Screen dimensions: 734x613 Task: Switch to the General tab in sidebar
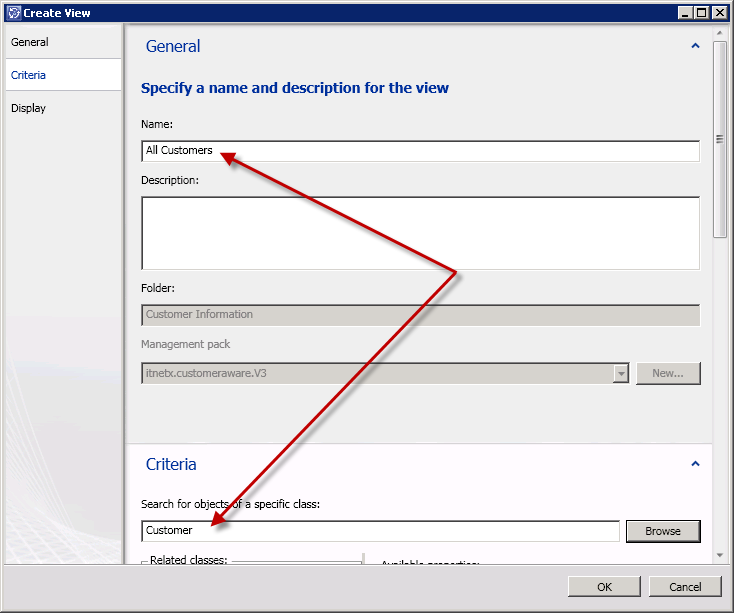tap(30, 42)
